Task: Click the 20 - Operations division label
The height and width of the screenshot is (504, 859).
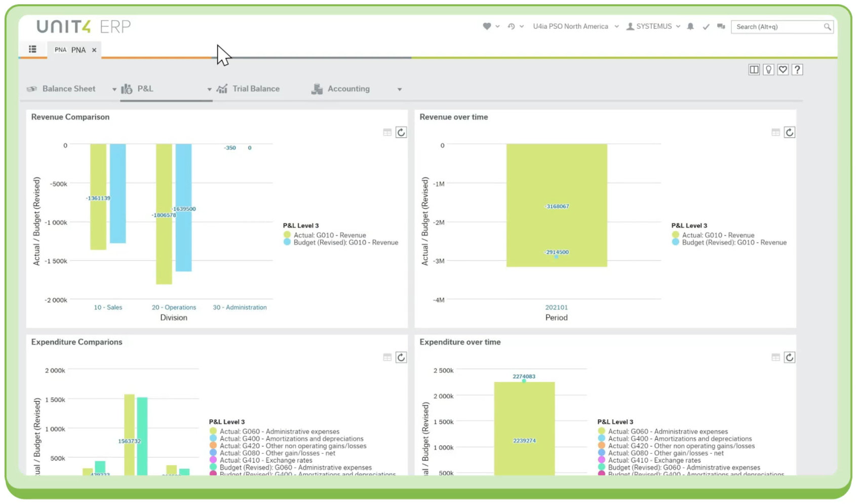Action: coord(174,307)
